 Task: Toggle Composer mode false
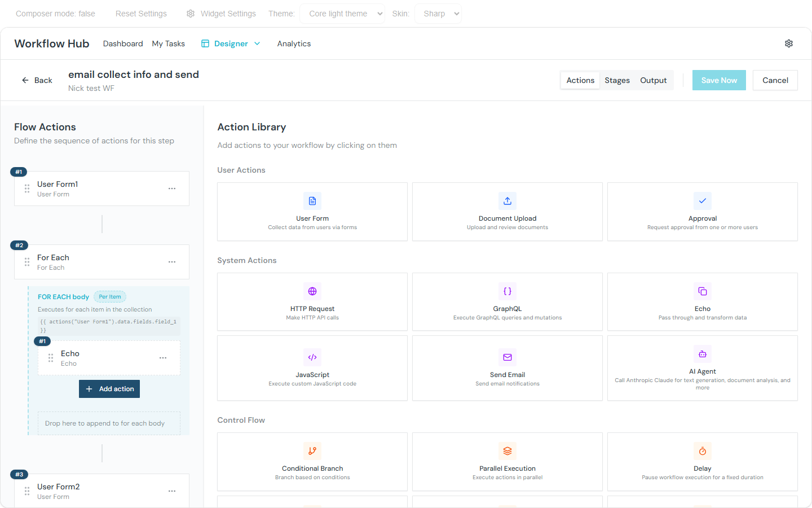click(x=55, y=14)
